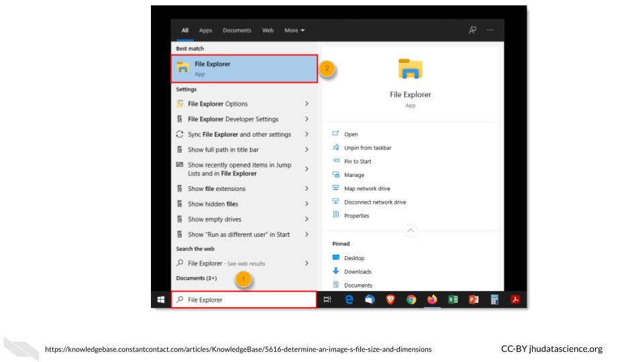This screenshot has height=362, width=644.
Task: Expand Run as different user arrow
Action: [x=307, y=235]
